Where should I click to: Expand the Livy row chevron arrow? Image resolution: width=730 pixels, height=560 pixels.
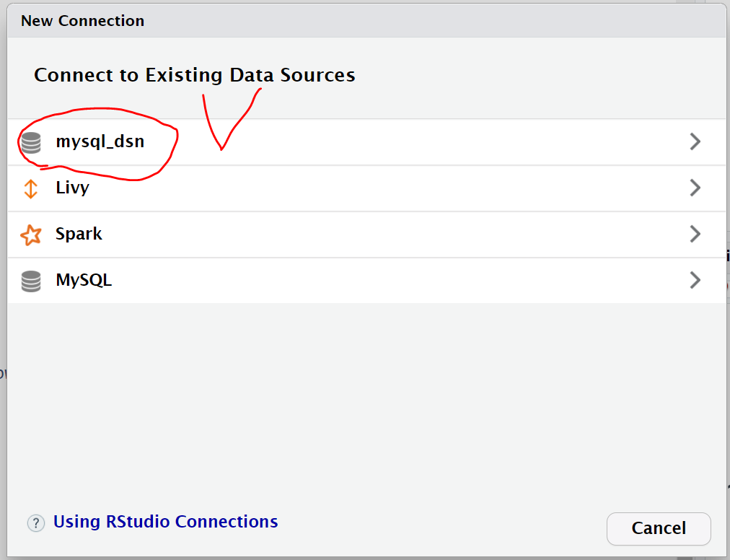click(x=695, y=188)
